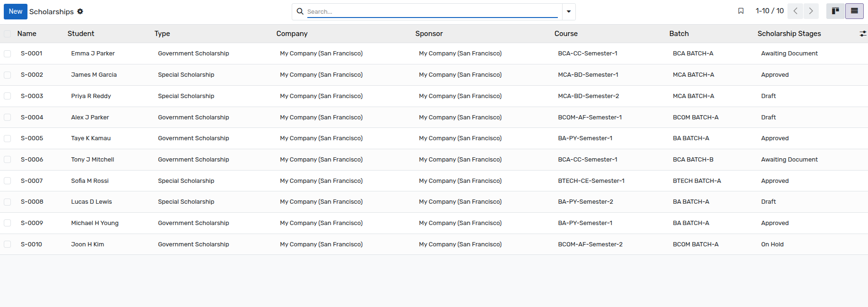Screen dimensions: 868x307
Task: Open record S-0002
Action: pyautogui.click(x=32, y=75)
